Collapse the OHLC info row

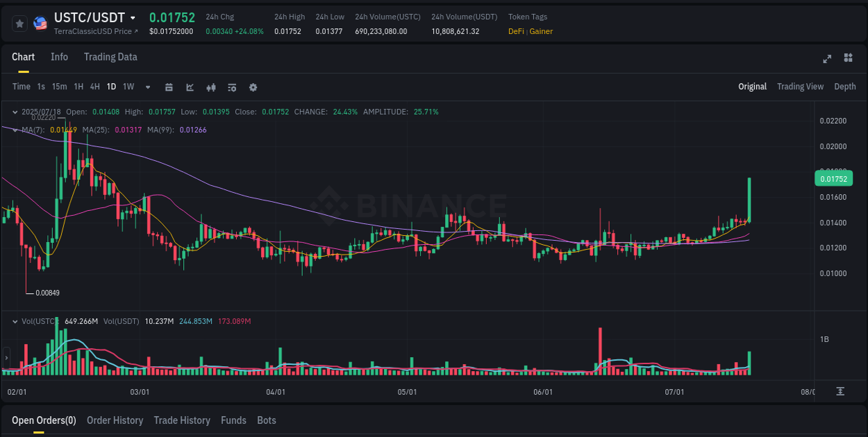coord(15,111)
